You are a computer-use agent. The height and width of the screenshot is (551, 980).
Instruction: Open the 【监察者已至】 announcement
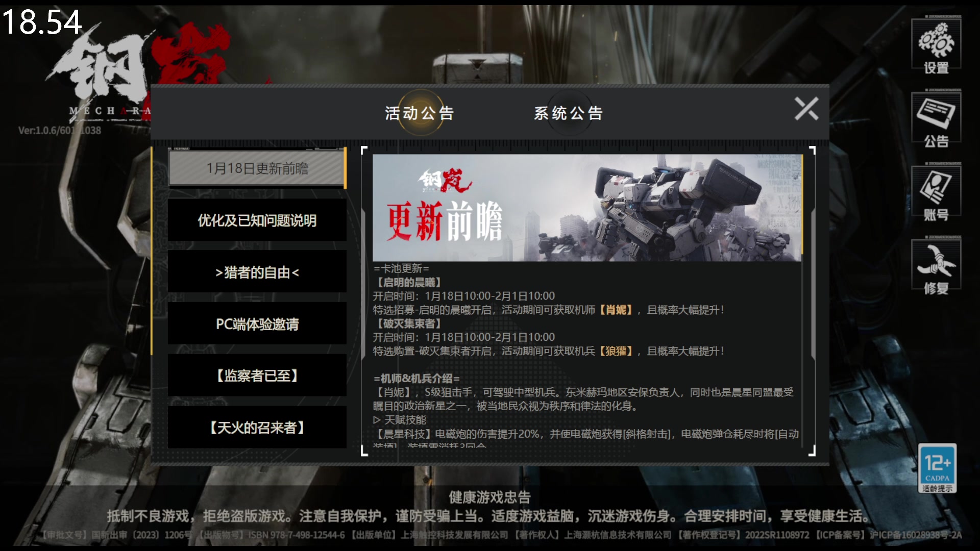pos(257,376)
